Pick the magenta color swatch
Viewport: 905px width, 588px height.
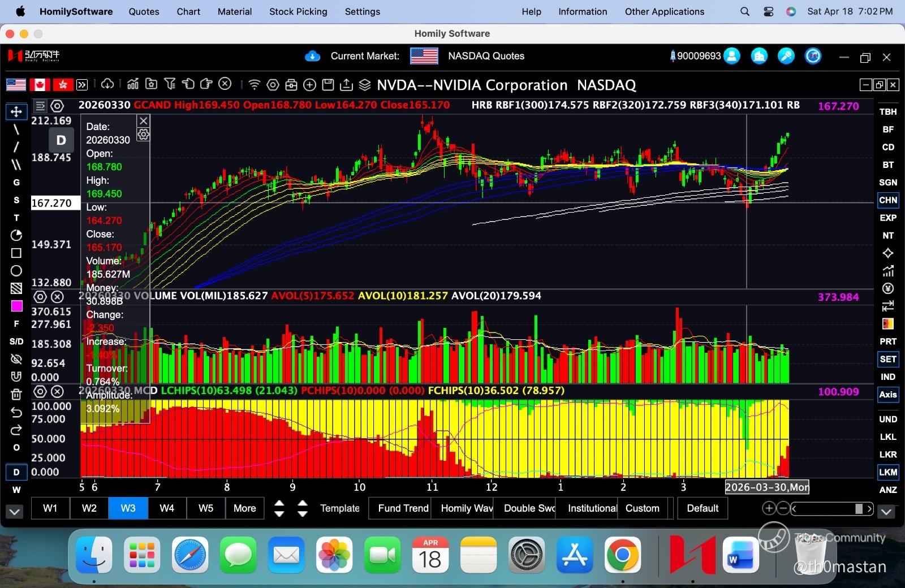point(16,306)
